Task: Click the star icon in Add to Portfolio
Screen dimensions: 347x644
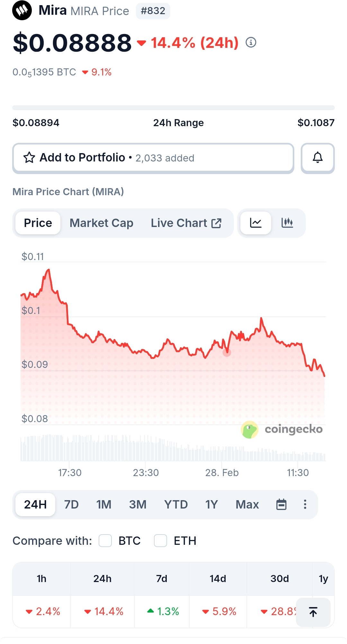Action: 29,158
